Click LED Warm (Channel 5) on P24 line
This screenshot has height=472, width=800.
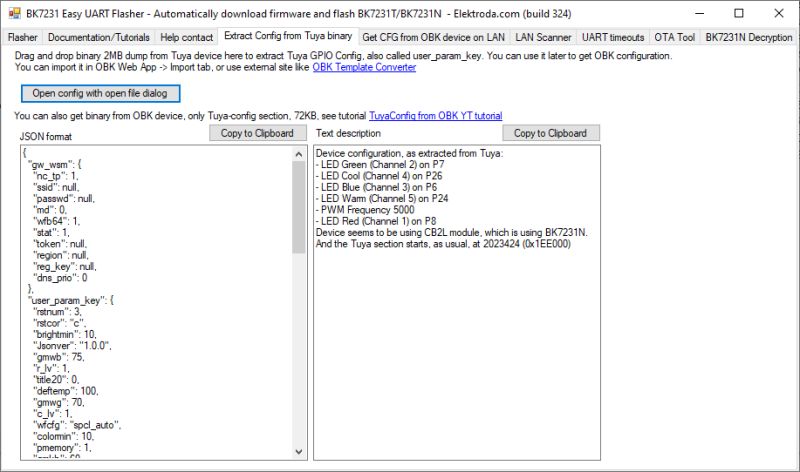[x=382, y=198]
